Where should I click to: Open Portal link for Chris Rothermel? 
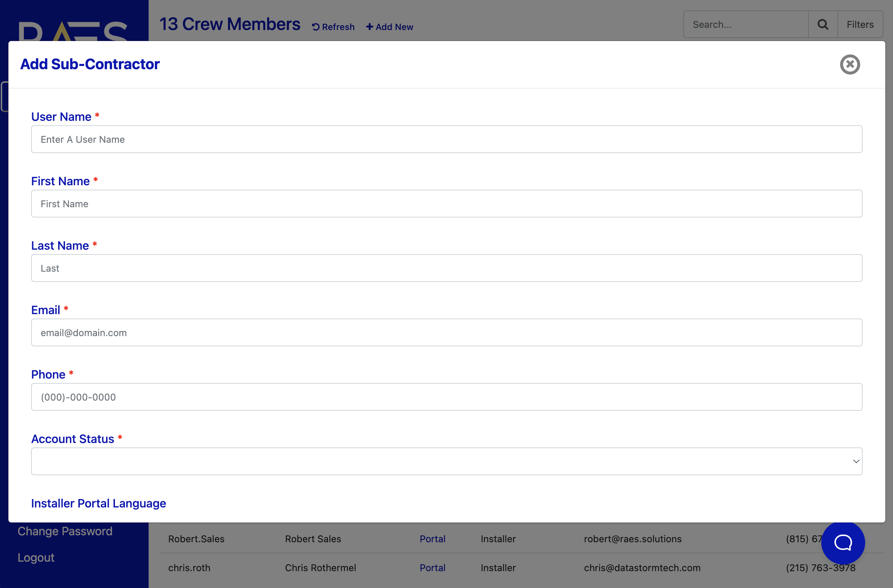[432, 568]
